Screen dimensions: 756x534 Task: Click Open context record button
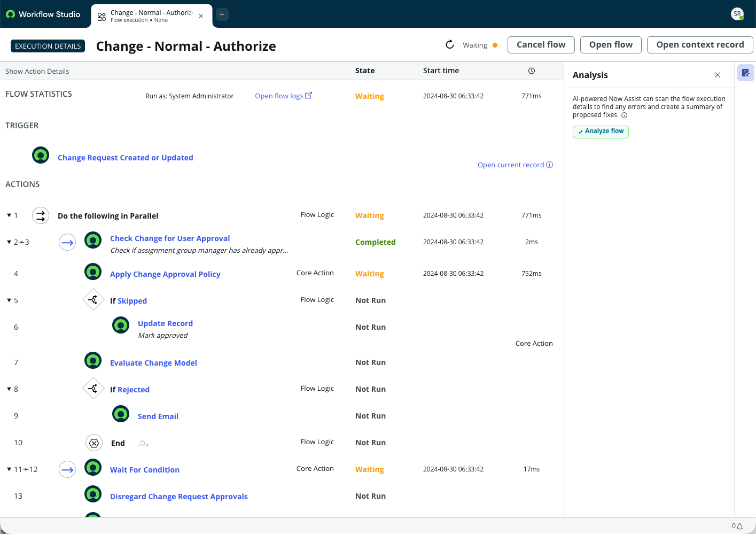700,45
